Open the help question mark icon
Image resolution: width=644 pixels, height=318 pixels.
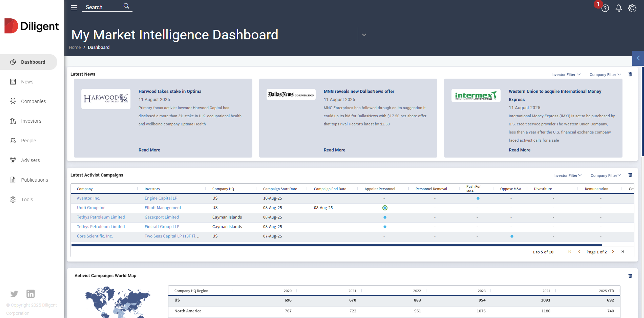click(x=605, y=8)
